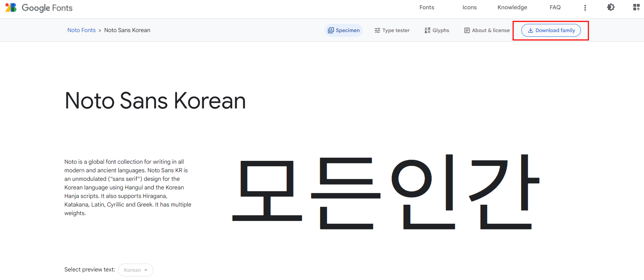Screen dimensions: 644x280
Task: Open the Knowledge nav item
Action: click(x=512, y=7)
